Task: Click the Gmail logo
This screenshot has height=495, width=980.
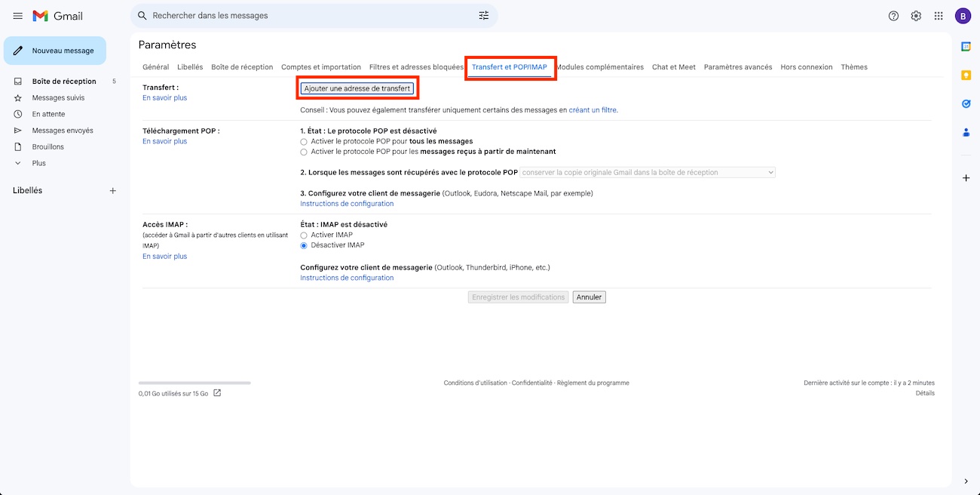Action: (x=57, y=16)
